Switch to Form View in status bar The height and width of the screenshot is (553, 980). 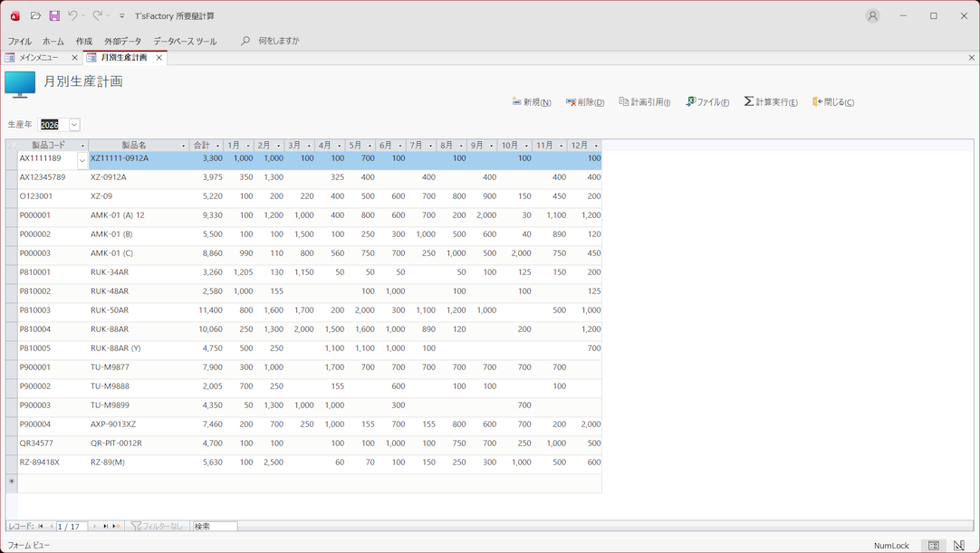click(933, 546)
